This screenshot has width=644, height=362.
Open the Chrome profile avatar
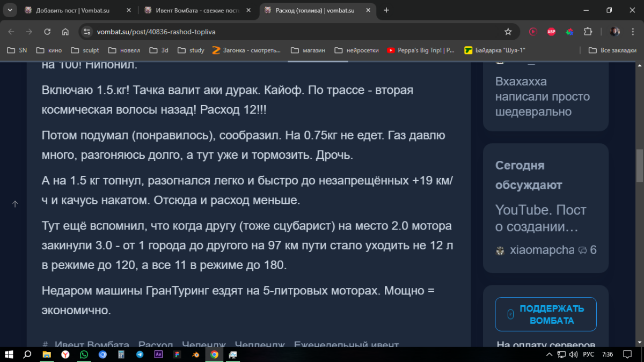coord(615,32)
